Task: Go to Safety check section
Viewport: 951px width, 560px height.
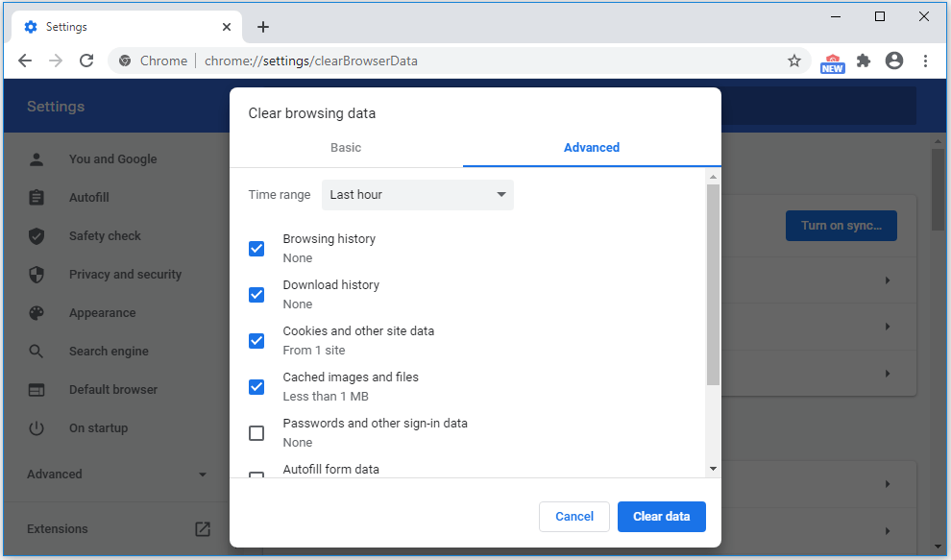Action: click(105, 236)
